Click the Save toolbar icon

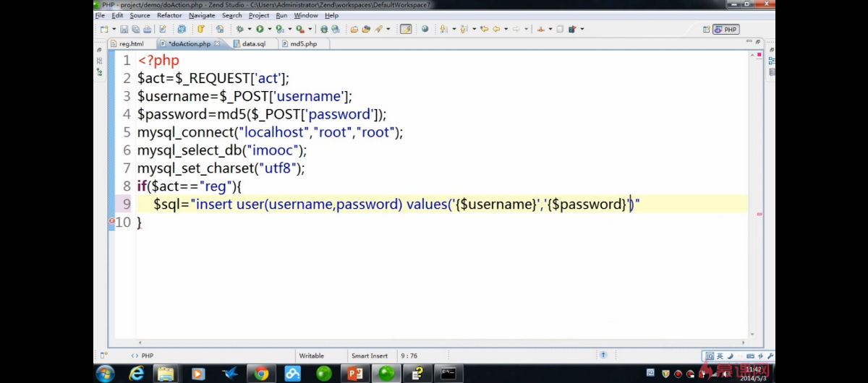click(124, 29)
